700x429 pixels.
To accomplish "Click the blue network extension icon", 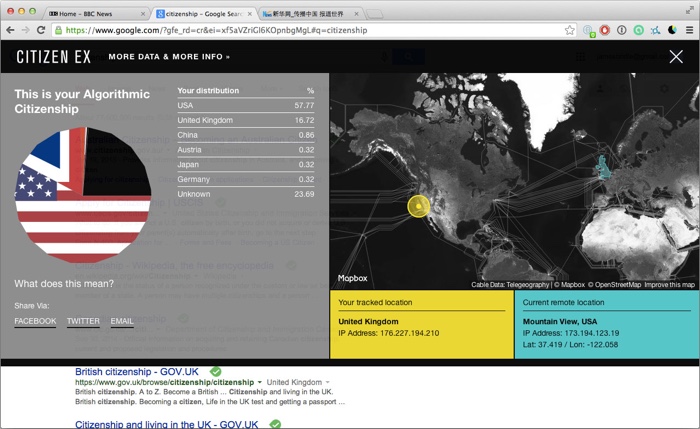I will click(x=655, y=30).
